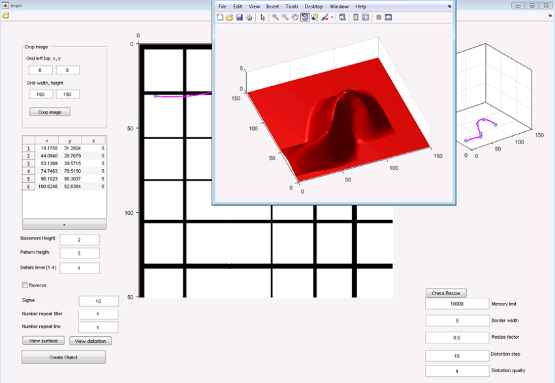Select the Pan hand tool

click(x=294, y=17)
